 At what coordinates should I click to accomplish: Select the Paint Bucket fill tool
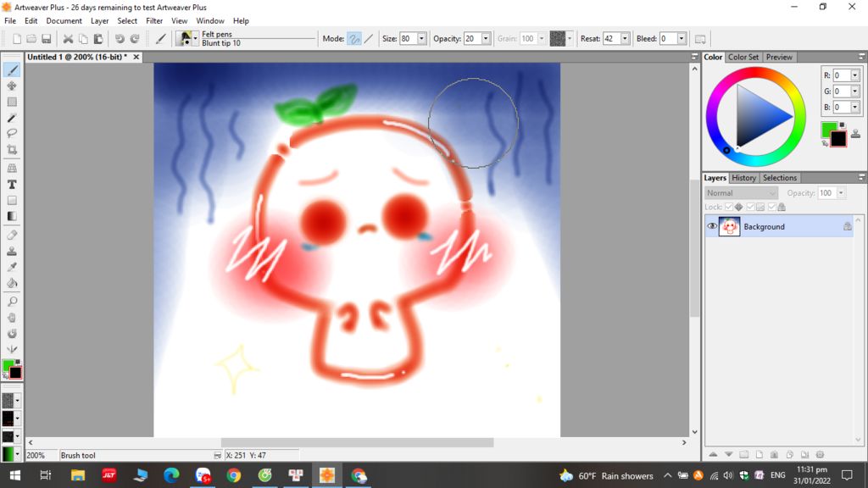(12, 283)
